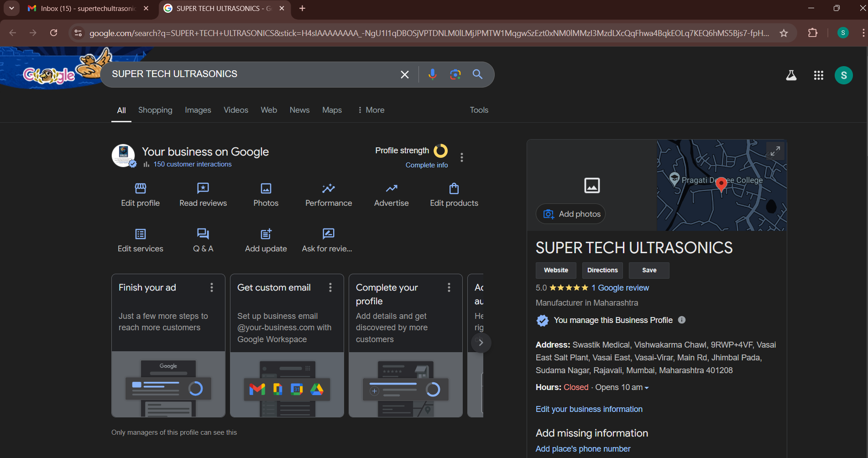Save the business with the Save button
This screenshot has width=868, height=458.
point(649,270)
